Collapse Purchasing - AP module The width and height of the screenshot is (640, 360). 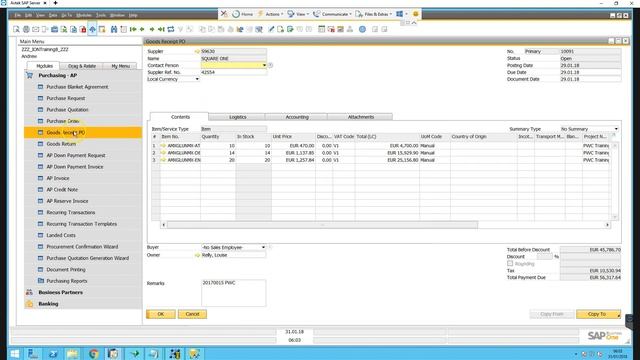click(x=58, y=76)
